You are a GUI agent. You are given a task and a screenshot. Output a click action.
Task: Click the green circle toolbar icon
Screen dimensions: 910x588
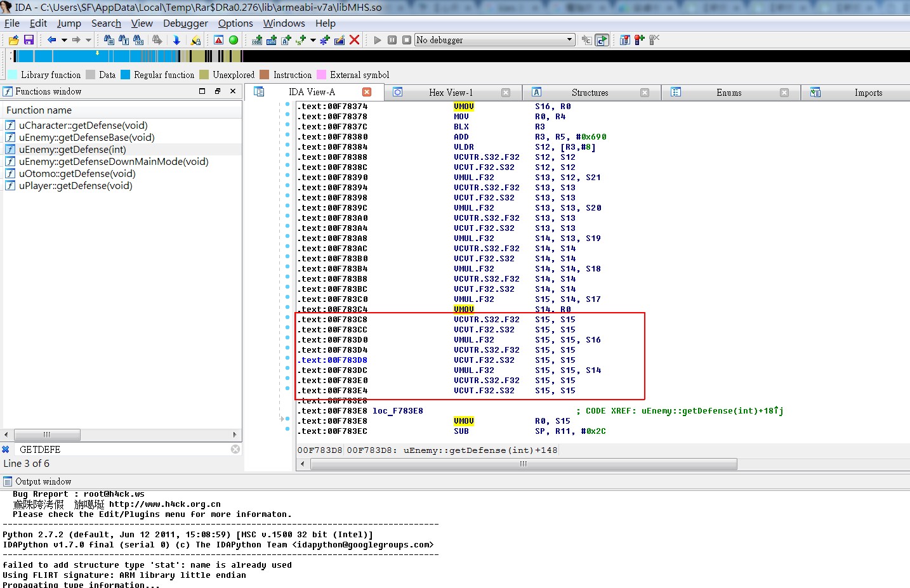pos(234,40)
